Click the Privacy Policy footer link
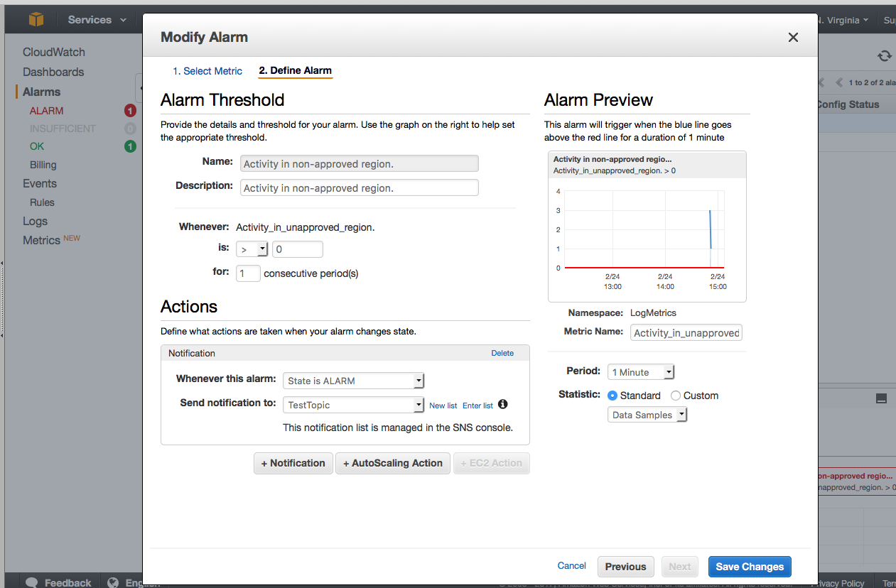The width and height of the screenshot is (896, 588). [x=839, y=583]
